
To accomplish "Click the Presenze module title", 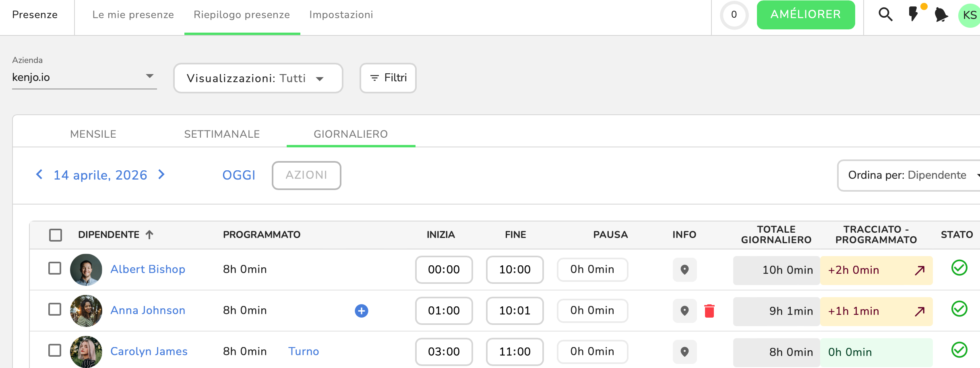I will (x=35, y=15).
